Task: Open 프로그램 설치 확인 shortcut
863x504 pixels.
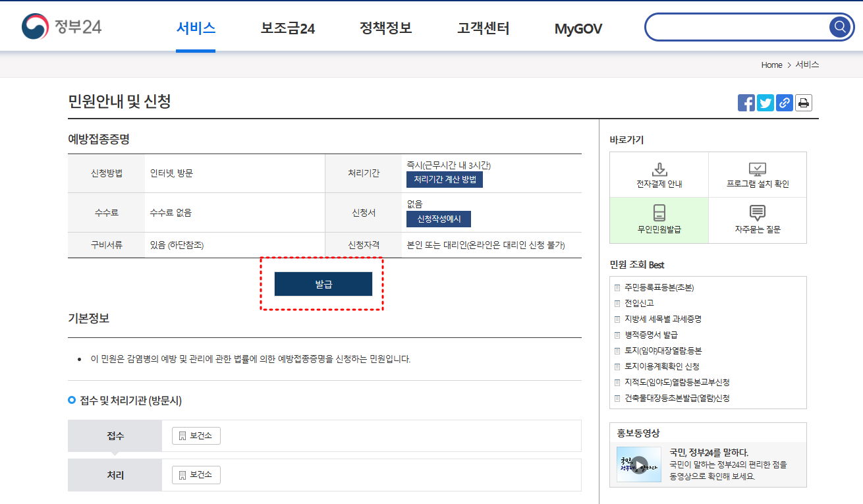Action: point(757,173)
